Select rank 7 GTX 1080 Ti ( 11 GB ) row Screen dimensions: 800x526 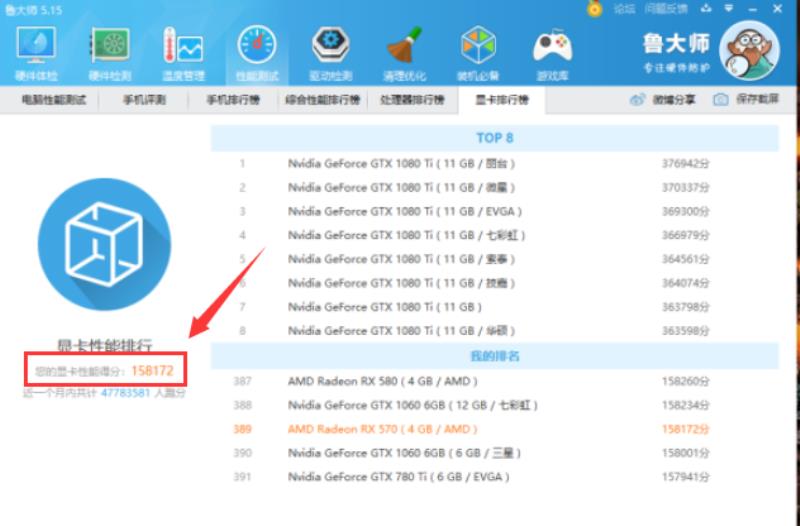click(494, 307)
